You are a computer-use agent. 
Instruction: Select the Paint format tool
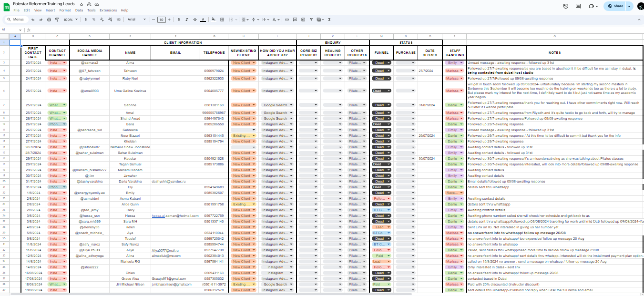click(x=57, y=20)
